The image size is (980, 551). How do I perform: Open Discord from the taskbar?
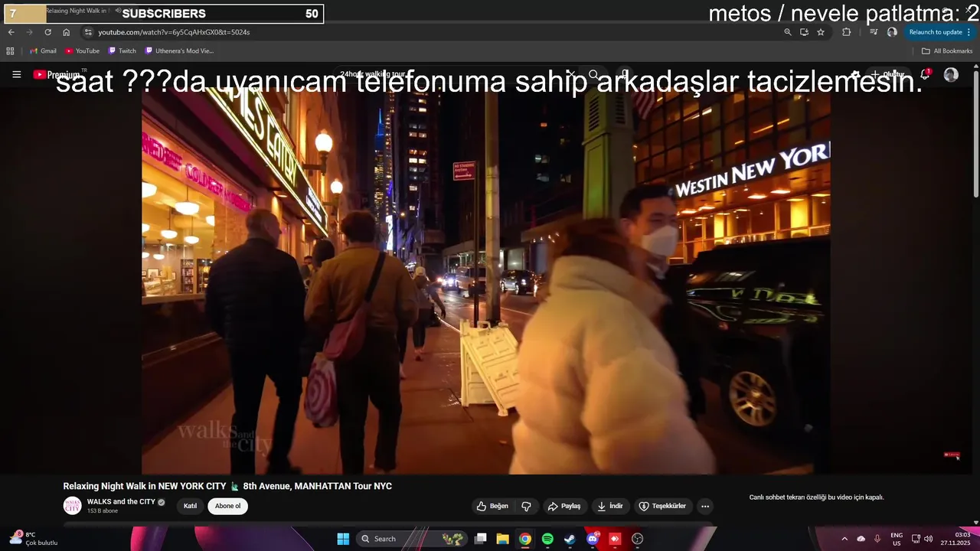[592, 539]
